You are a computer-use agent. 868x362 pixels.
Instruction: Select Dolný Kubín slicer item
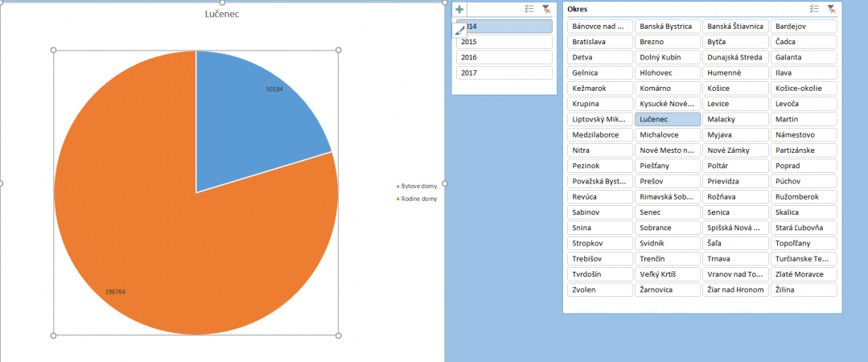(x=668, y=57)
